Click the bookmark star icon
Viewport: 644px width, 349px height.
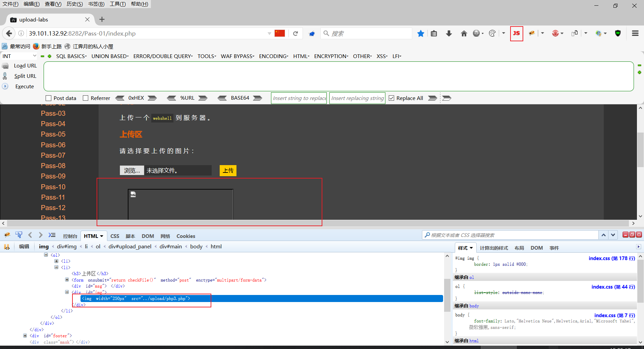[421, 34]
